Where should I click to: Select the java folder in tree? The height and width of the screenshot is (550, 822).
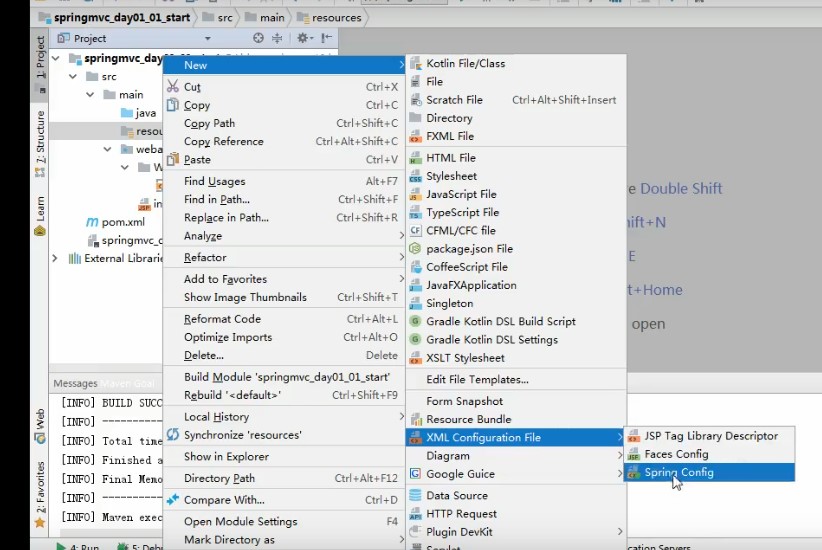[138, 113]
